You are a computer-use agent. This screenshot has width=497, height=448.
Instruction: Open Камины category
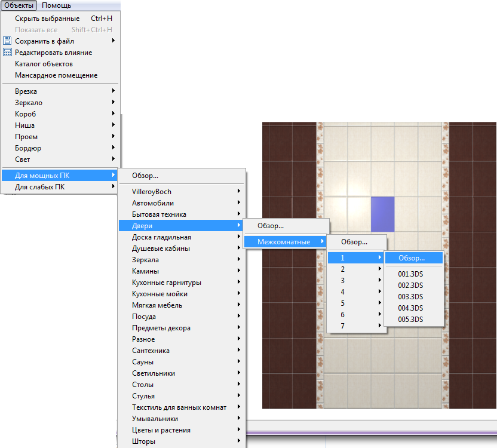182,271
